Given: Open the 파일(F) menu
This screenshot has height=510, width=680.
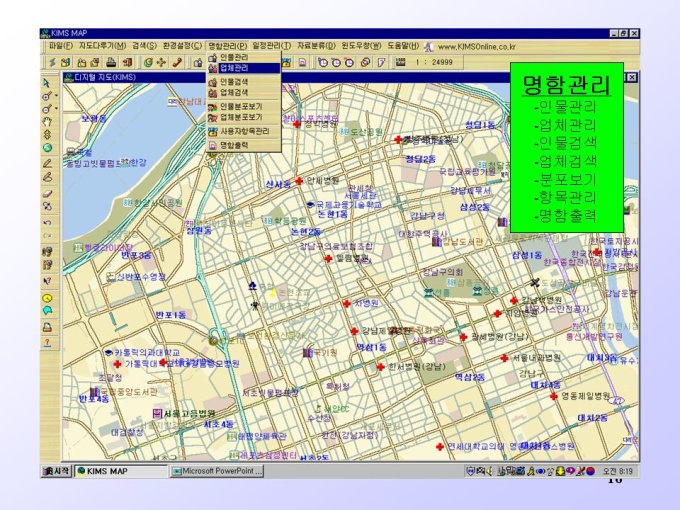Looking at the screenshot, I should coord(61,46).
